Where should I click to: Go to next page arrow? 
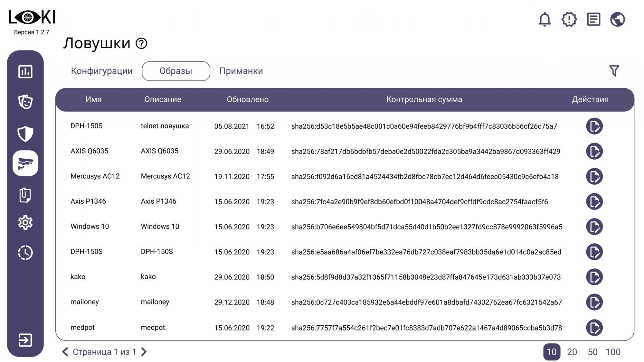(144, 352)
